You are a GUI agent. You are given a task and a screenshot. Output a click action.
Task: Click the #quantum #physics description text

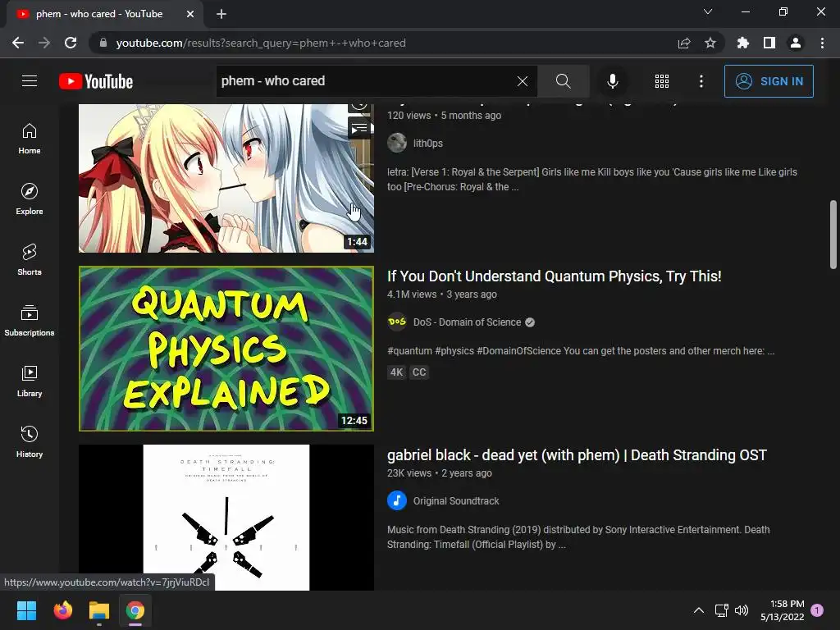(581, 351)
